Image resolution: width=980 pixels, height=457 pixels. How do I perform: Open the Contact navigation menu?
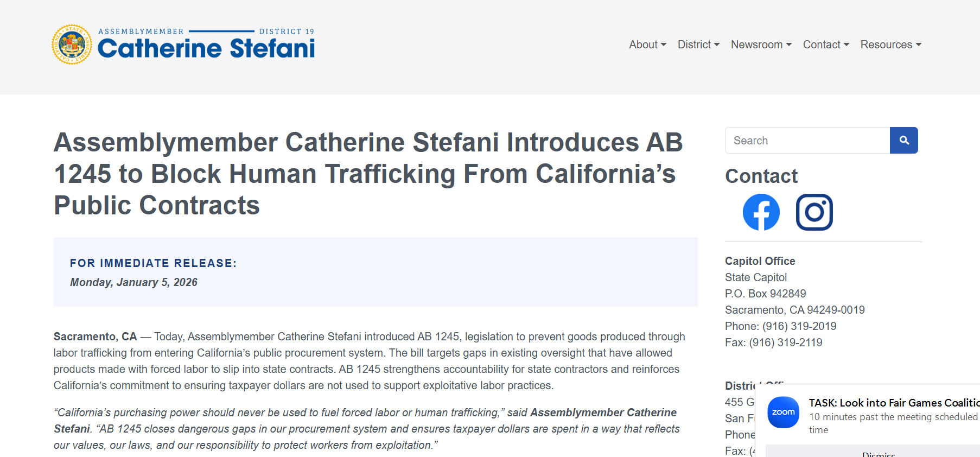(x=826, y=45)
